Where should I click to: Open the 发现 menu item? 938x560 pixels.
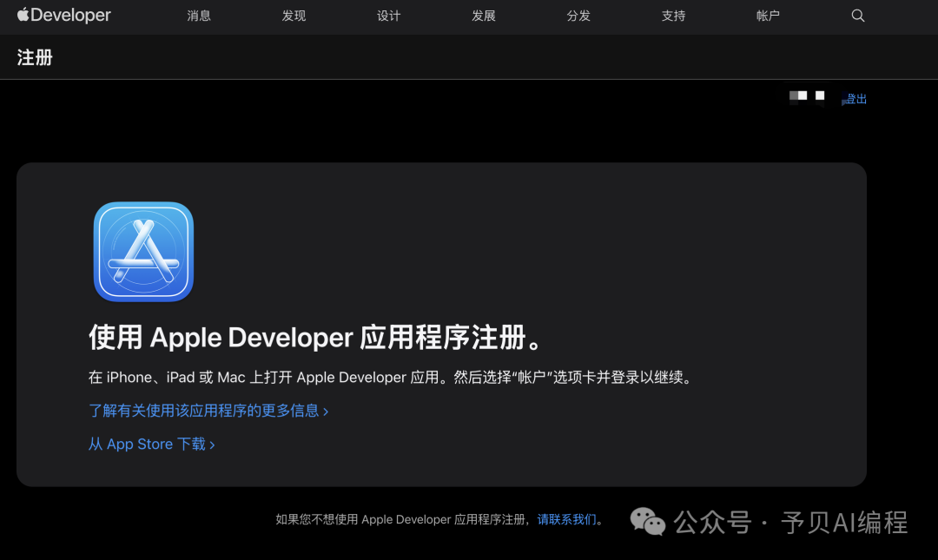[294, 16]
